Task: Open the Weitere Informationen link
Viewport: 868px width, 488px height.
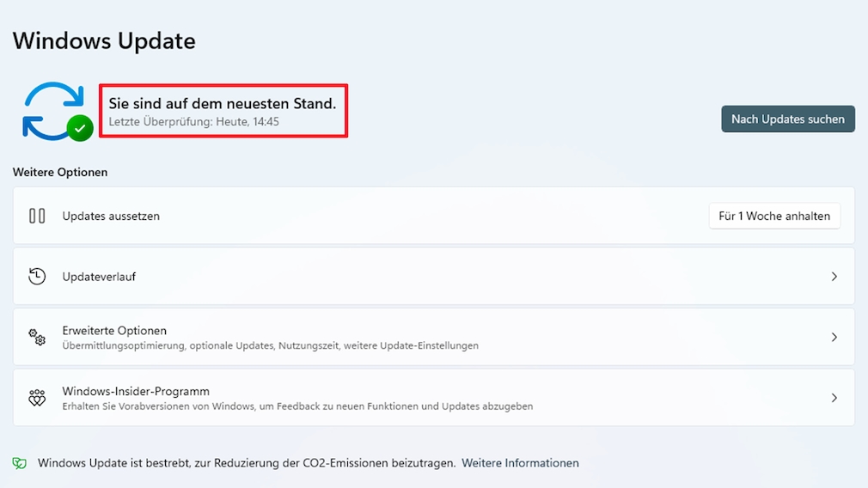Action: coord(520,463)
